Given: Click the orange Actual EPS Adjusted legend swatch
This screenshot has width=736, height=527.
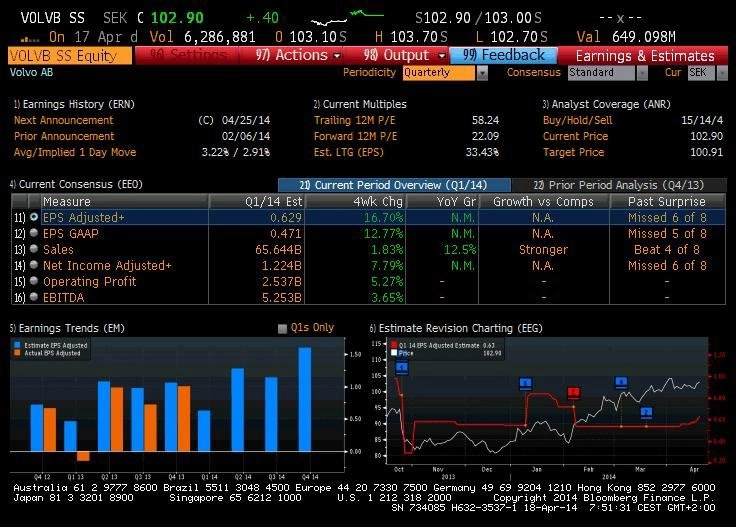Looking at the screenshot, I should 17,353.
